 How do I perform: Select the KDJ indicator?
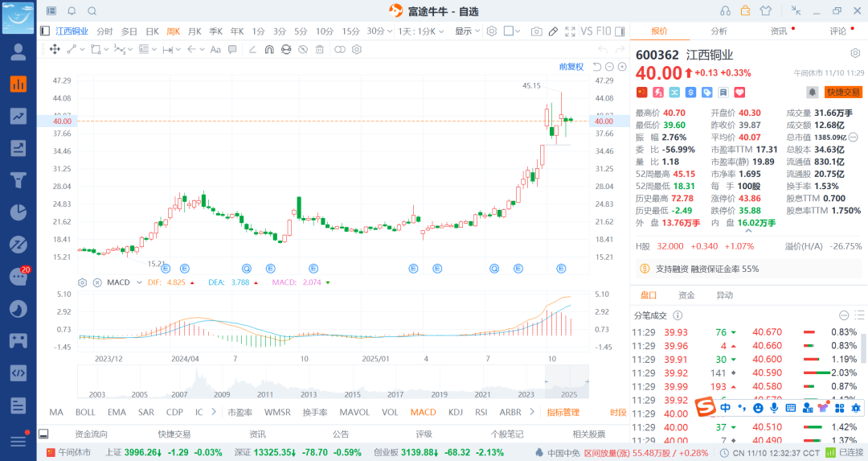(456, 412)
